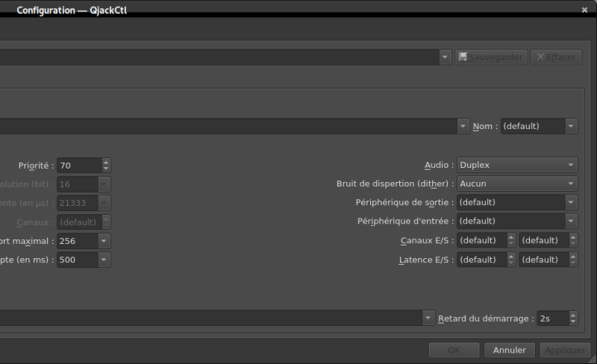
Task: Expand the bottom combo box arrow
Action: [x=428, y=318]
